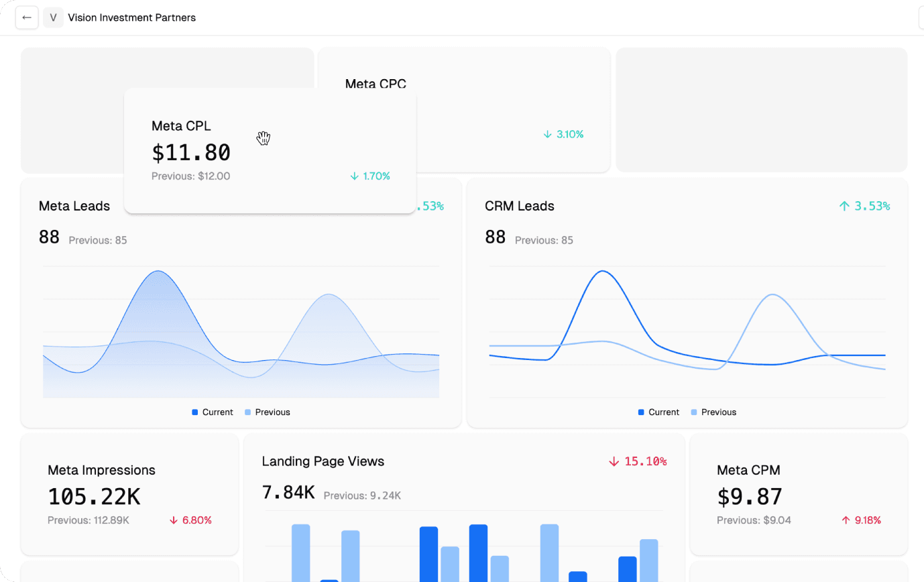Open the Meta CPM metric card
924x582 pixels.
point(798,496)
